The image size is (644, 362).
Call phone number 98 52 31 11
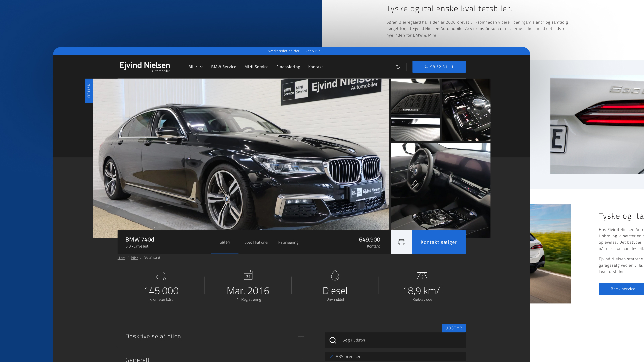coord(439,67)
